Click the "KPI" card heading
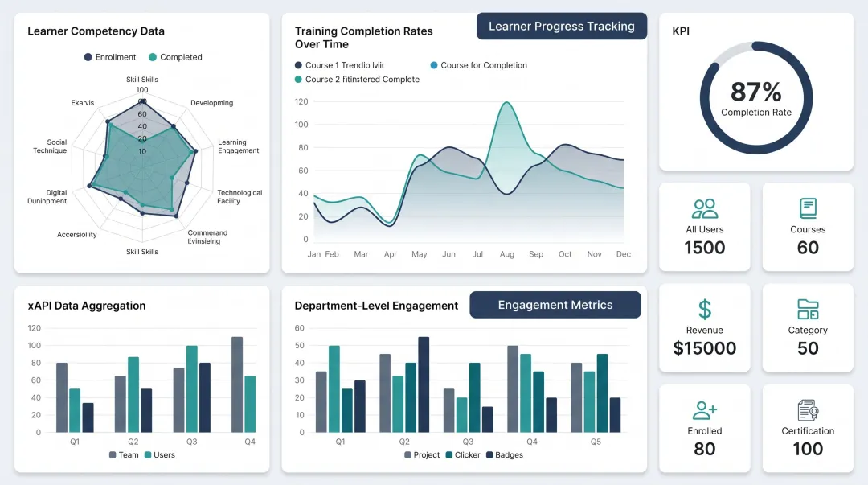This screenshot has width=868, height=485. [681, 31]
